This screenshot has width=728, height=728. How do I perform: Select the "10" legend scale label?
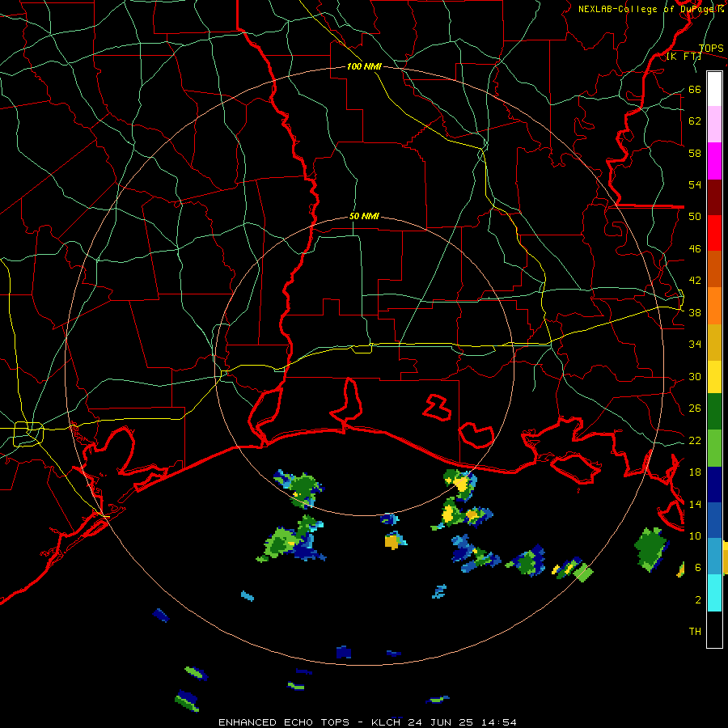695,535
